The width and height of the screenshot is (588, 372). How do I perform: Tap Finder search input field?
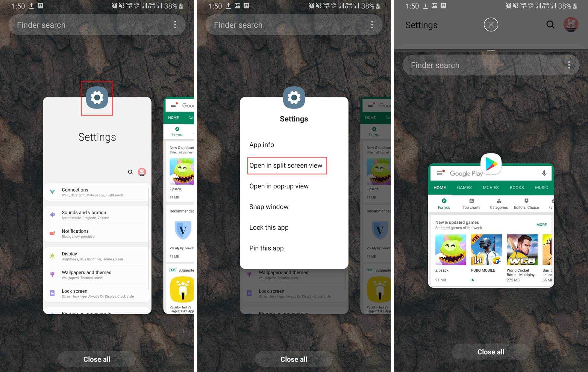484,65
